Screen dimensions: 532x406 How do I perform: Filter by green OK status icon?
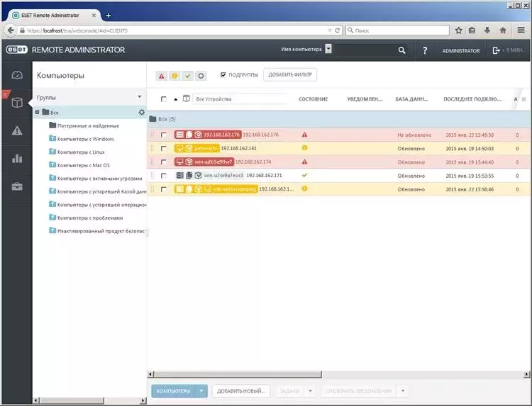pos(188,76)
